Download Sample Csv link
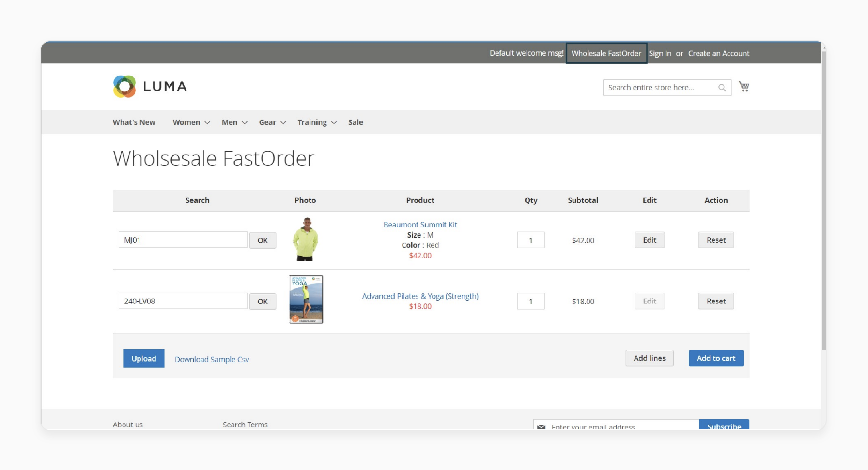This screenshot has height=470, width=868. (x=212, y=359)
